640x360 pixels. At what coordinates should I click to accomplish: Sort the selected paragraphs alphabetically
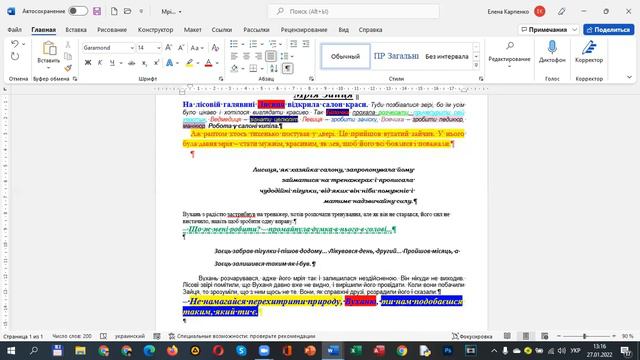pos(274,69)
